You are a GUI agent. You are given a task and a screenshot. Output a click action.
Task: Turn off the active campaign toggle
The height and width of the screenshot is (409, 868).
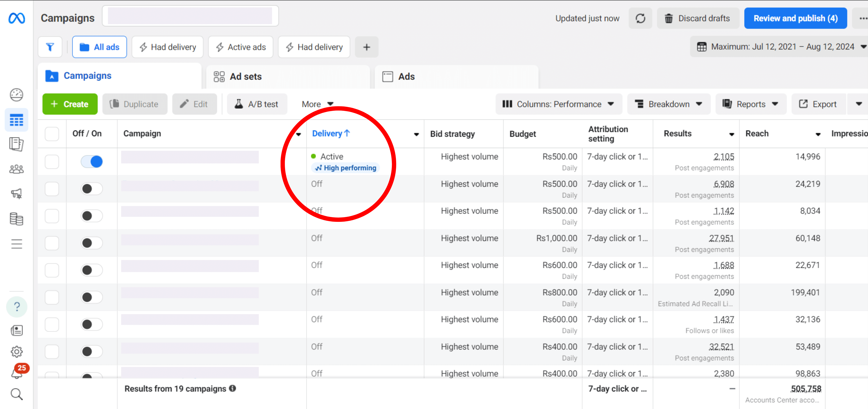point(92,162)
